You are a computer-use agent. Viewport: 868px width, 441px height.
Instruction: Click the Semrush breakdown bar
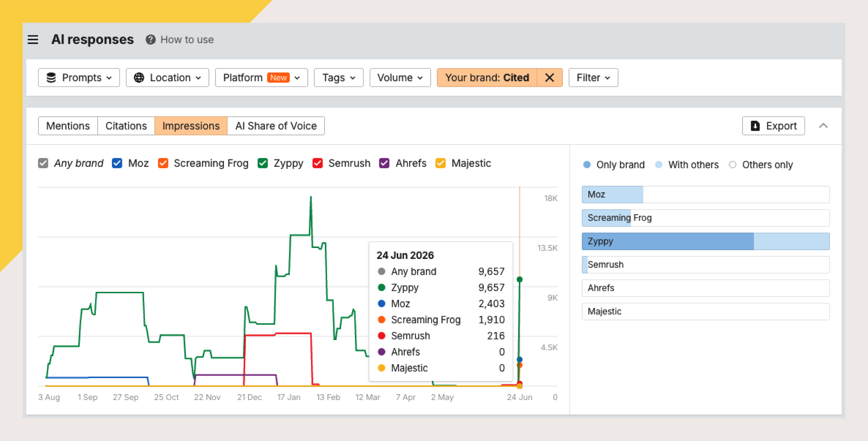pyautogui.click(x=706, y=265)
